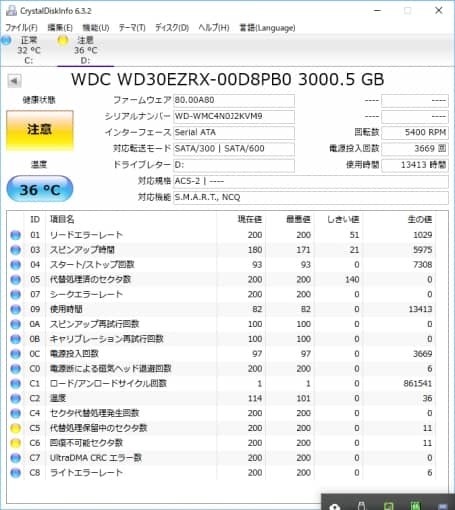This screenshot has width=455, height=510.
Task: Click the rotation rate field 5400 RPM
Action: (x=415, y=133)
